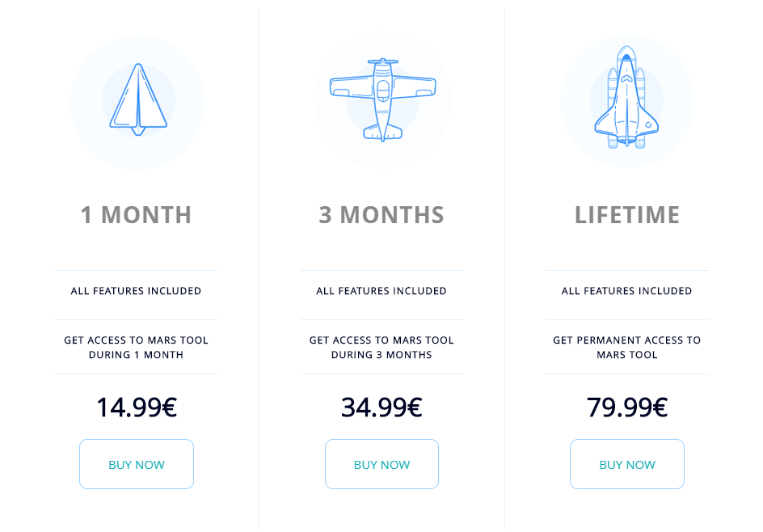This screenshot has height=532, width=763.
Task: Click the 34.99€ price
Action: click(x=382, y=407)
